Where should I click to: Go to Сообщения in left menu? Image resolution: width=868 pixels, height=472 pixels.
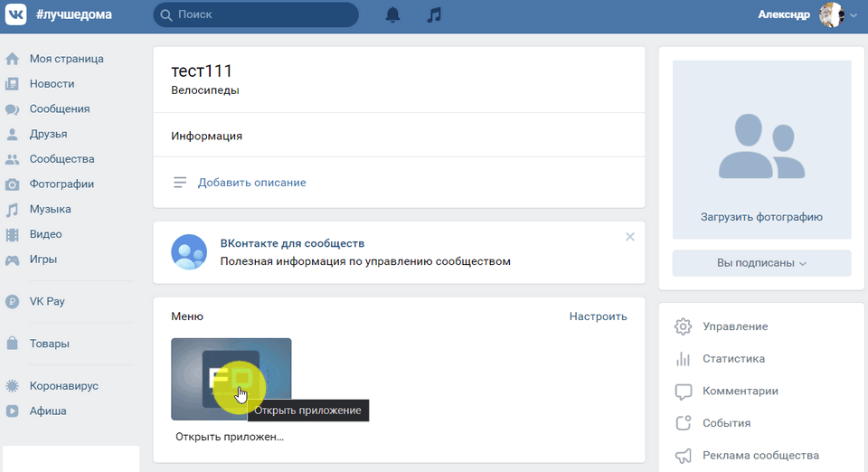(x=59, y=109)
